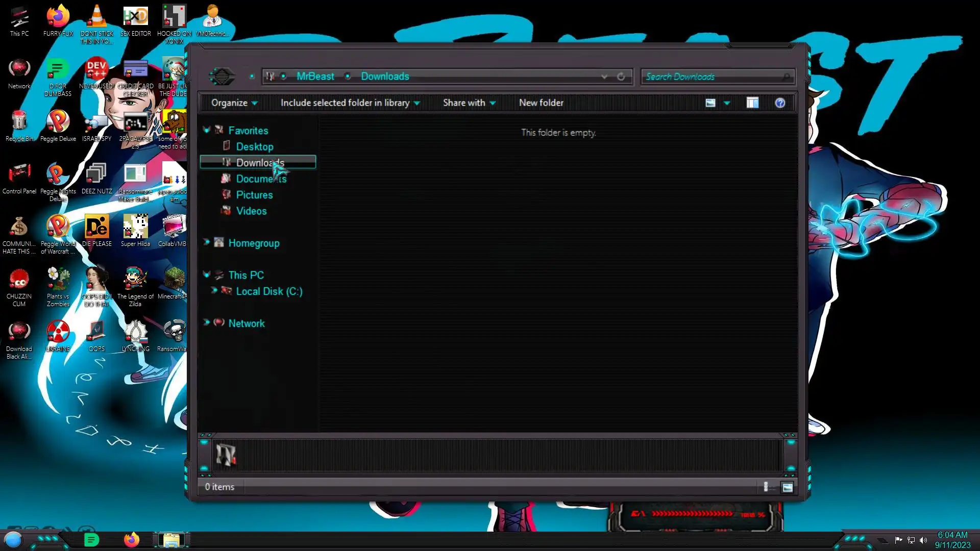Open Firefox from the taskbar

point(132,540)
